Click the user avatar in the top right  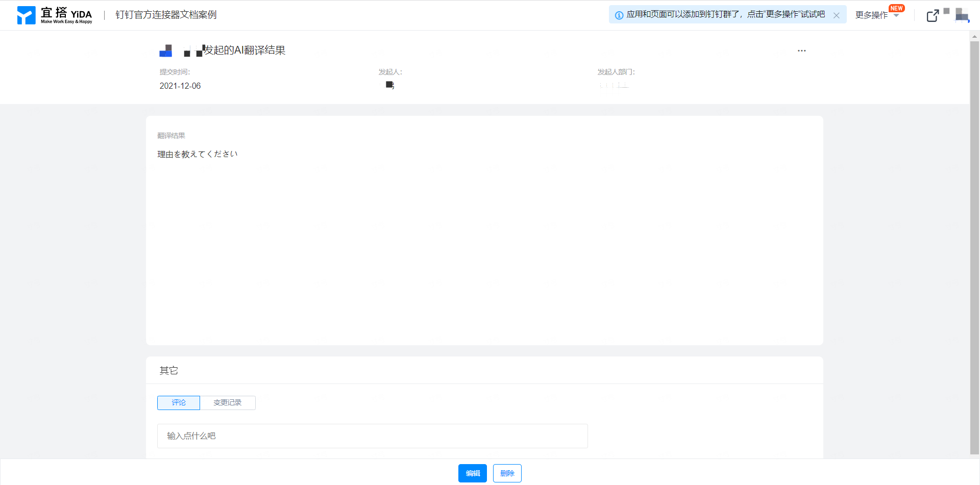[962, 15]
